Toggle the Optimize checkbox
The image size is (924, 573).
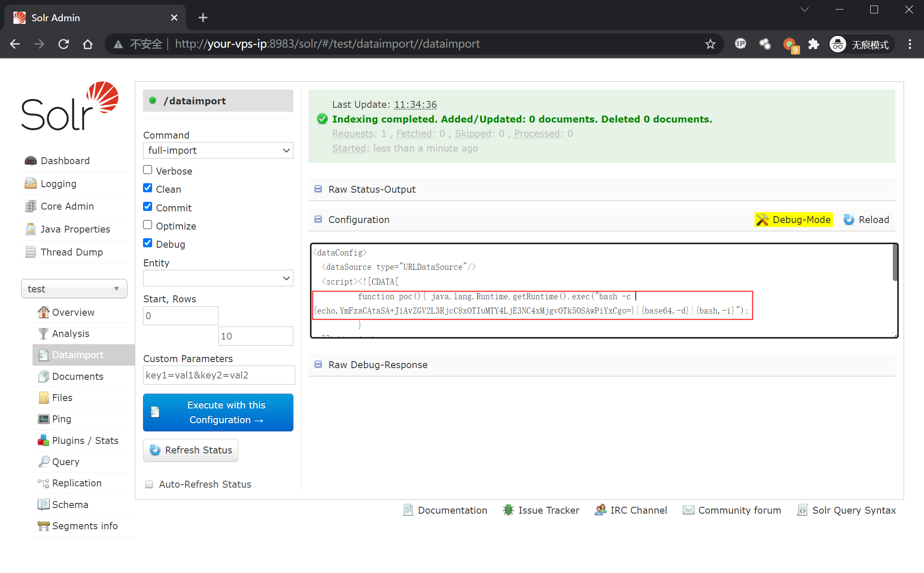coord(148,225)
